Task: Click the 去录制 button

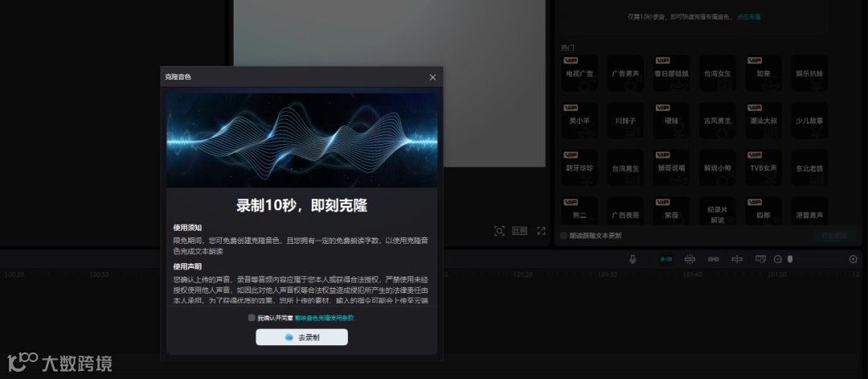Action: click(x=301, y=337)
